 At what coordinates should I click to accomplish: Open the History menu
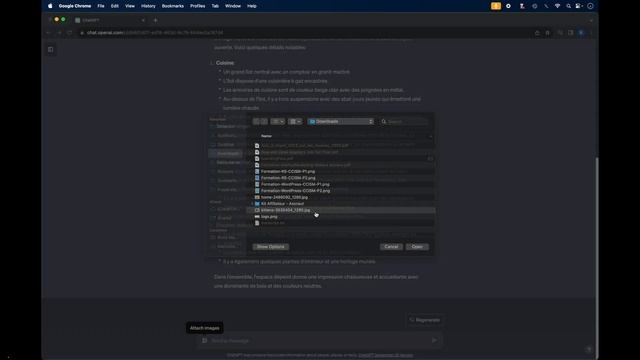[x=148, y=6]
